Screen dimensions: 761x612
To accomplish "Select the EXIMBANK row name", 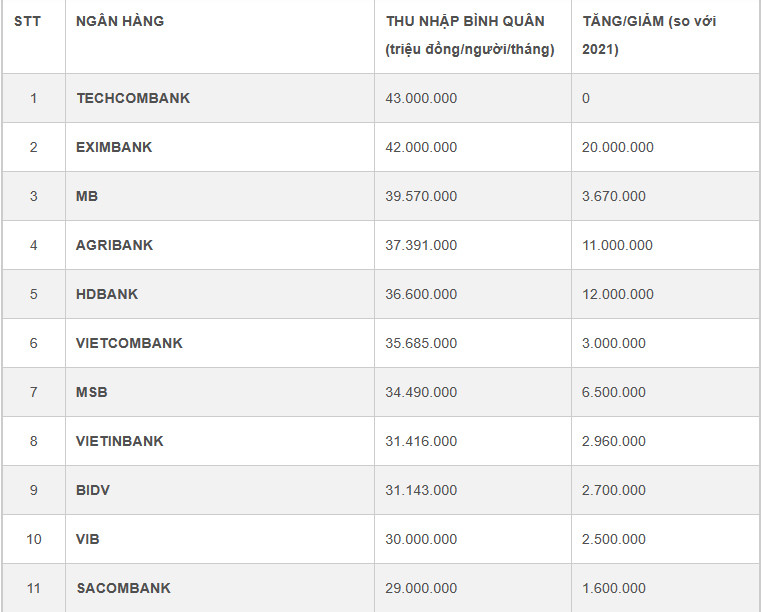I will point(114,147).
